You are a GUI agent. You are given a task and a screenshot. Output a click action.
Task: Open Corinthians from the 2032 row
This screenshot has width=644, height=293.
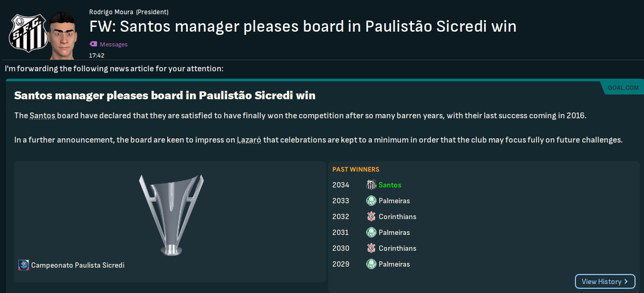(397, 216)
